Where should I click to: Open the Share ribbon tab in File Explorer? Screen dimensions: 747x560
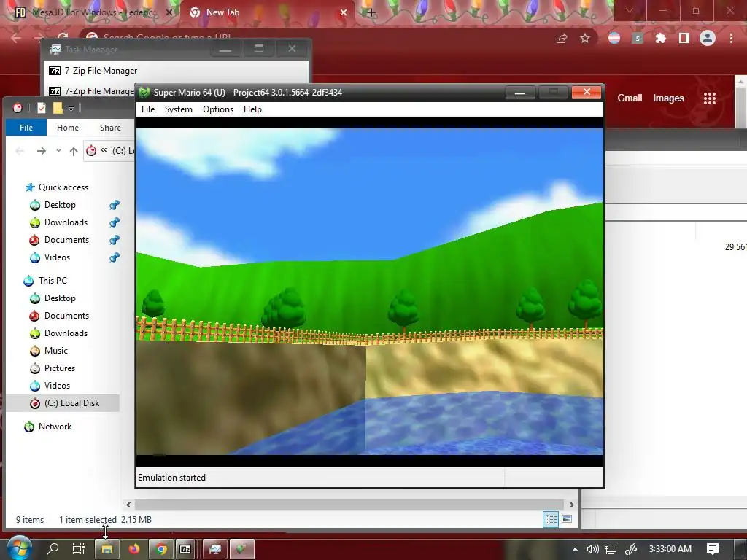(x=111, y=128)
